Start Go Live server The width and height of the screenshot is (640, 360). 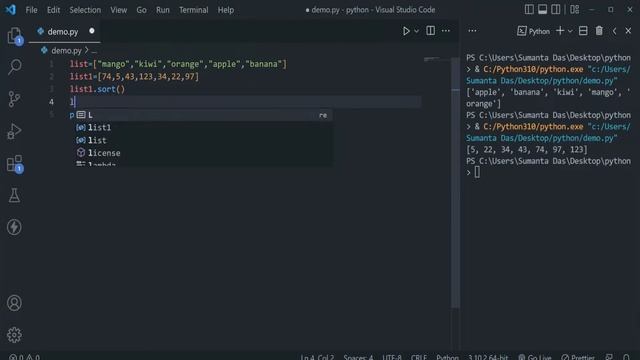pos(535,357)
